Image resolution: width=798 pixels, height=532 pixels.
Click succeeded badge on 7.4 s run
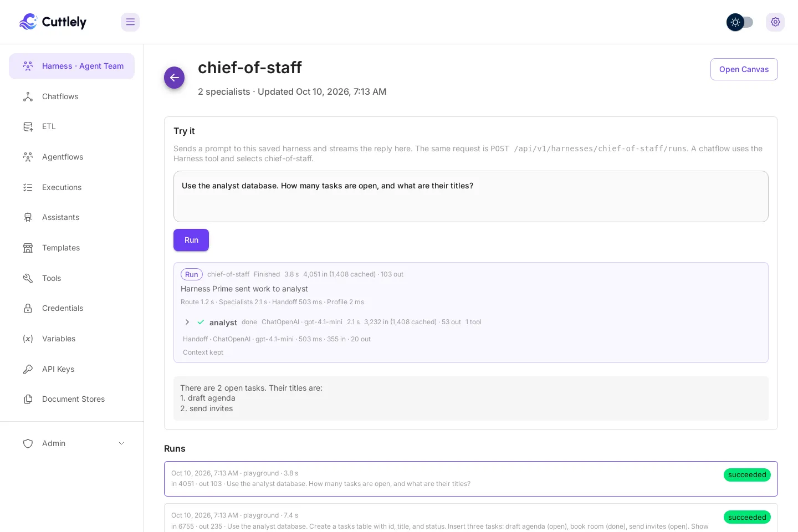pyautogui.click(x=747, y=517)
